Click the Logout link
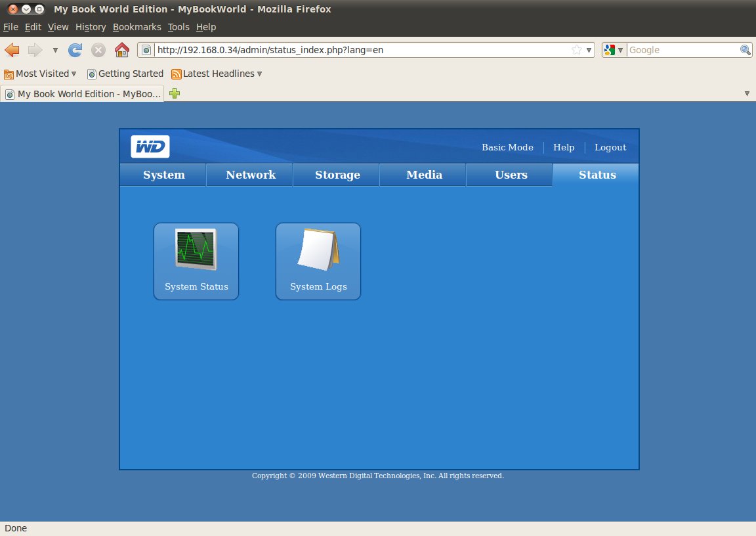This screenshot has height=536, width=756. [x=610, y=147]
